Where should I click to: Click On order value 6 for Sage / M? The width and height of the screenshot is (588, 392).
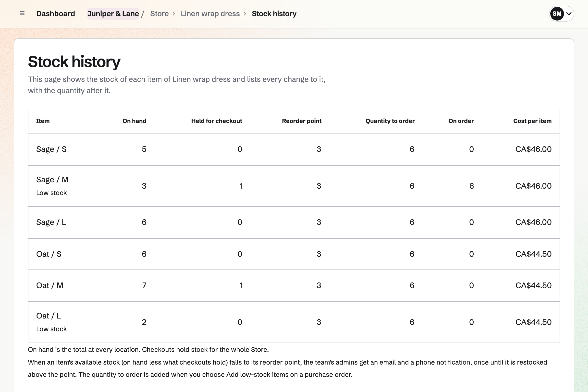pyautogui.click(x=471, y=186)
